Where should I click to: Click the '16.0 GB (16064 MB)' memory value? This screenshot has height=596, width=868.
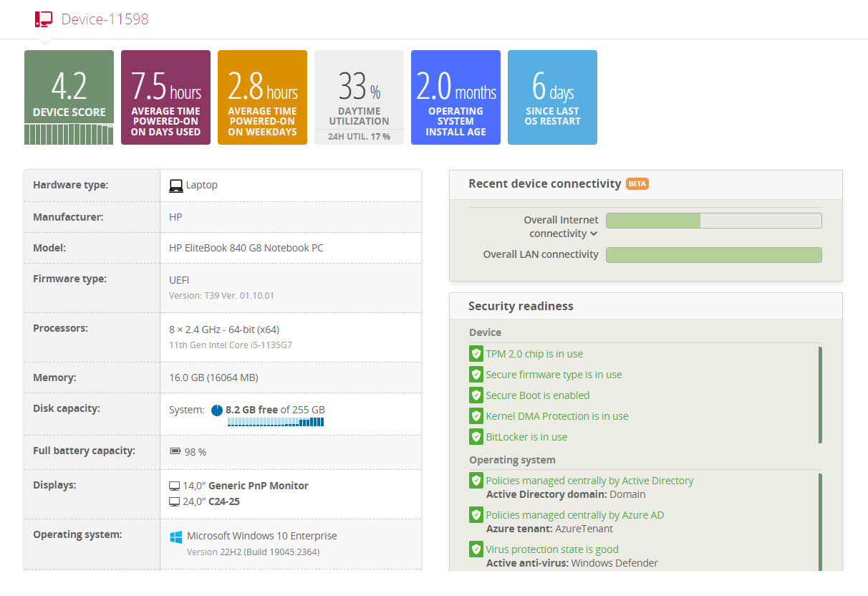213,378
